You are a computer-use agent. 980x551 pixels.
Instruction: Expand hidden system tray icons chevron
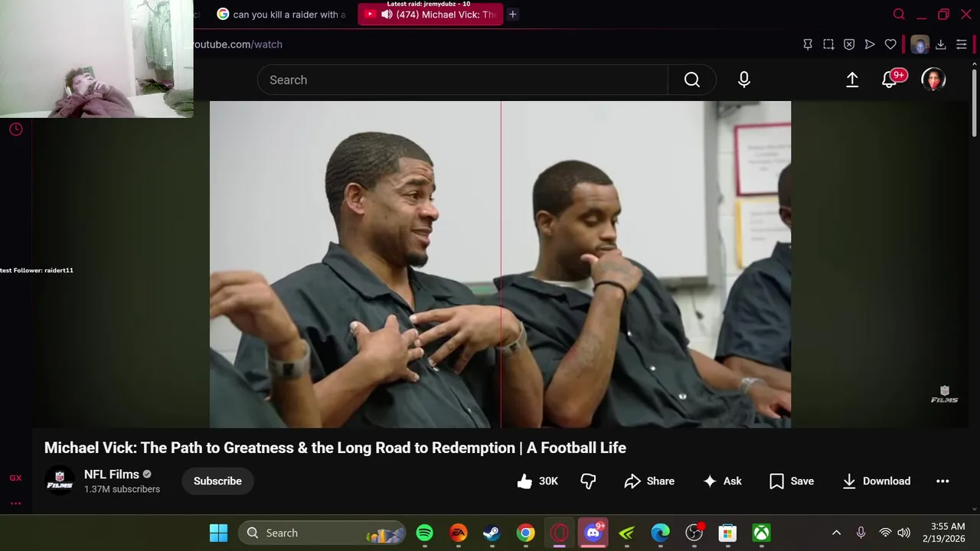pos(836,533)
